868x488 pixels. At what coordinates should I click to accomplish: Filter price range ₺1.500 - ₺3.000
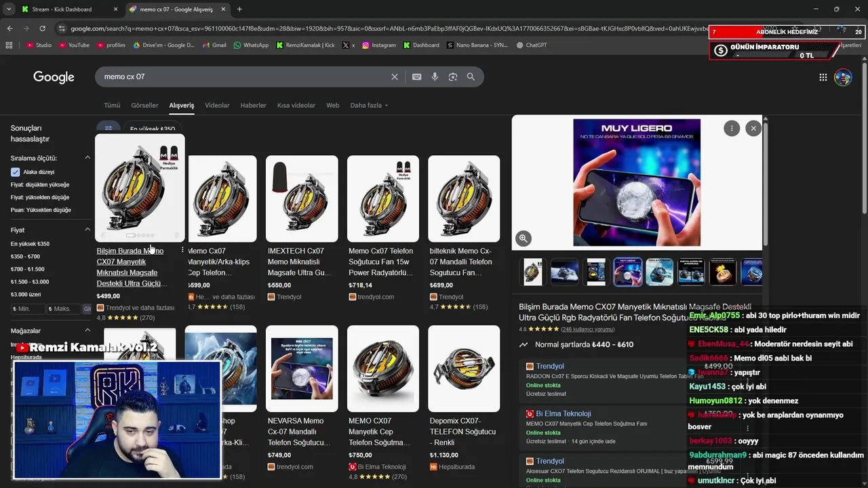(x=30, y=281)
